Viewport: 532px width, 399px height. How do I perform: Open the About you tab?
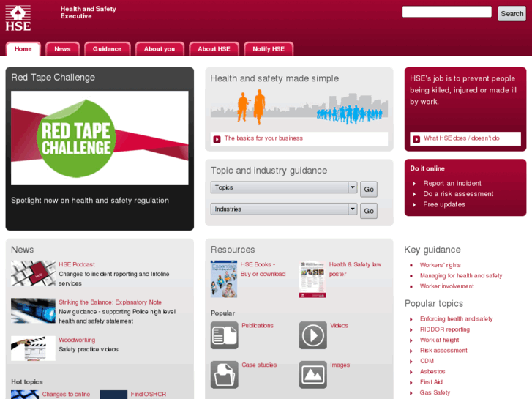160,49
